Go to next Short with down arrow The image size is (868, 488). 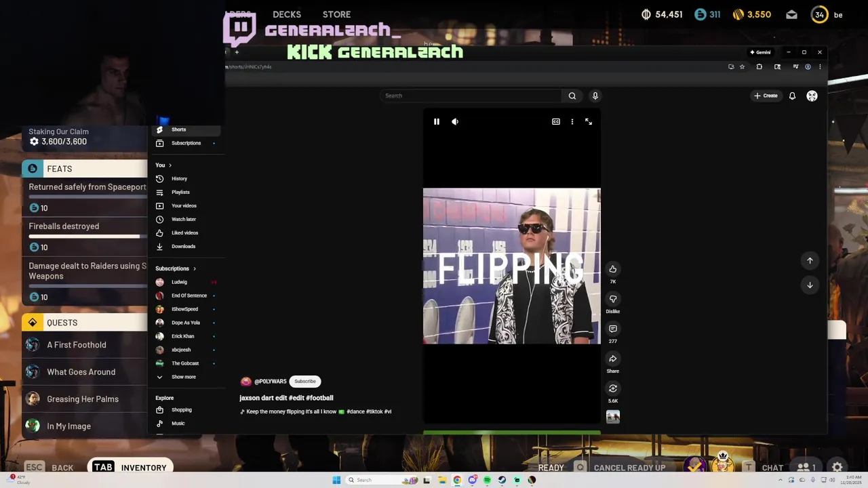(x=810, y=285)
